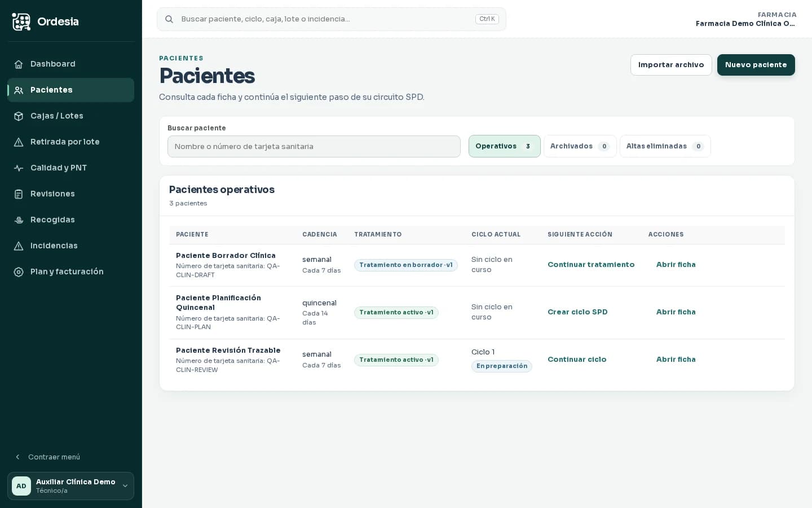Focus the Buscar paciente name input field
Image resolution: width=812 pixels, height=508 pixels.
click(x=314, y=147)
